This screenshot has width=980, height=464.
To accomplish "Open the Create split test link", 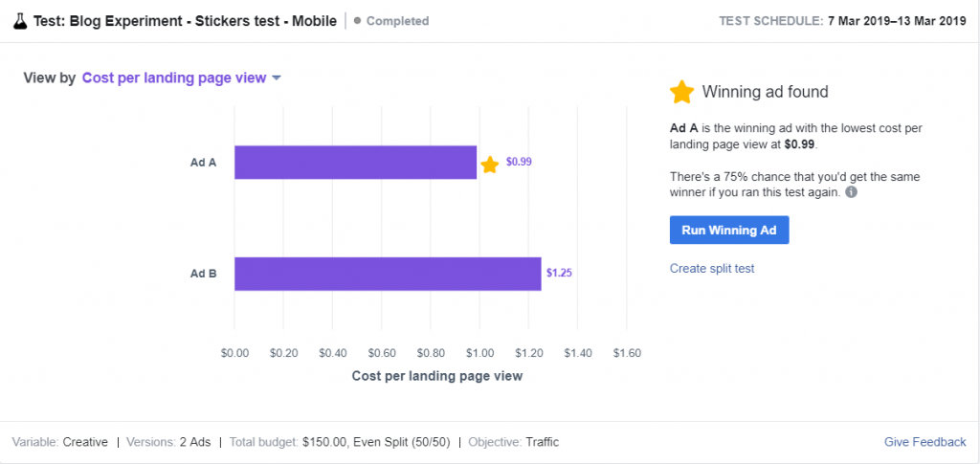I will pyautogui.click(x=712, y=269).
